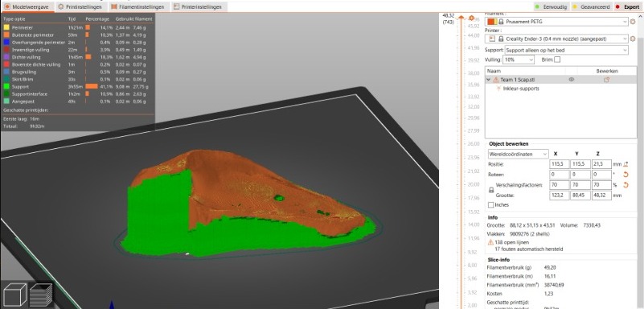Click the Inkleur-supports paint icon
644x309 pixels.
pos(499,89)
